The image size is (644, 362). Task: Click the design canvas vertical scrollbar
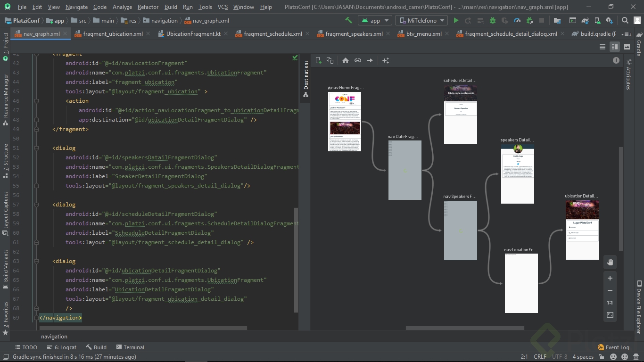pyautogui.click(x=621, y=198)
